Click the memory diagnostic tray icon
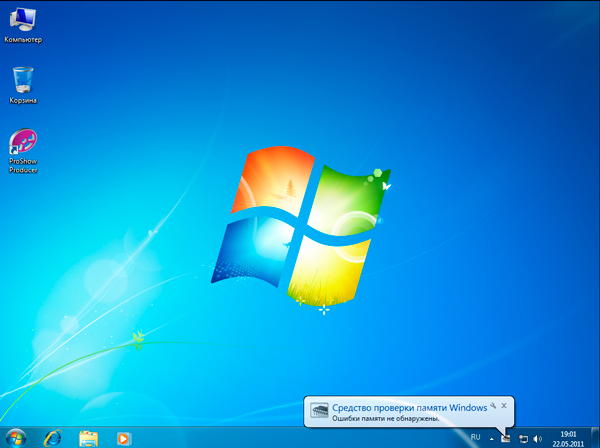Image resolution: width=600 pixels, height=448 pixels. click(x=506, y=438)
